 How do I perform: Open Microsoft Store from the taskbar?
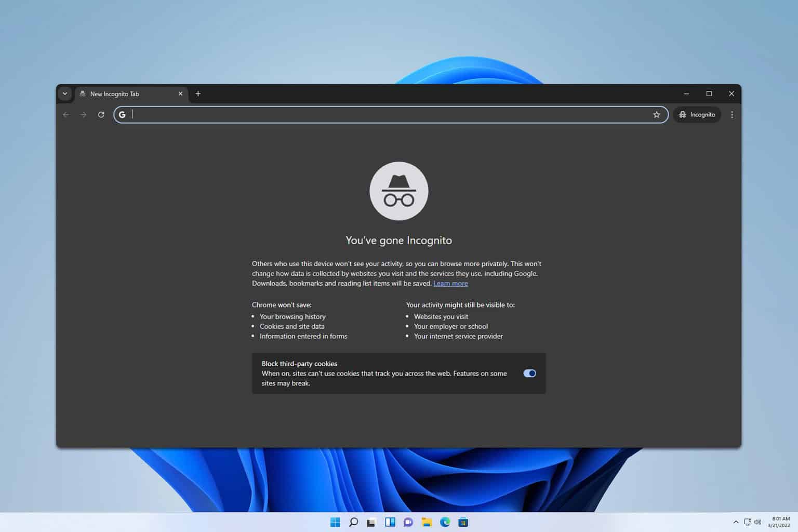(x=463, y=522)
